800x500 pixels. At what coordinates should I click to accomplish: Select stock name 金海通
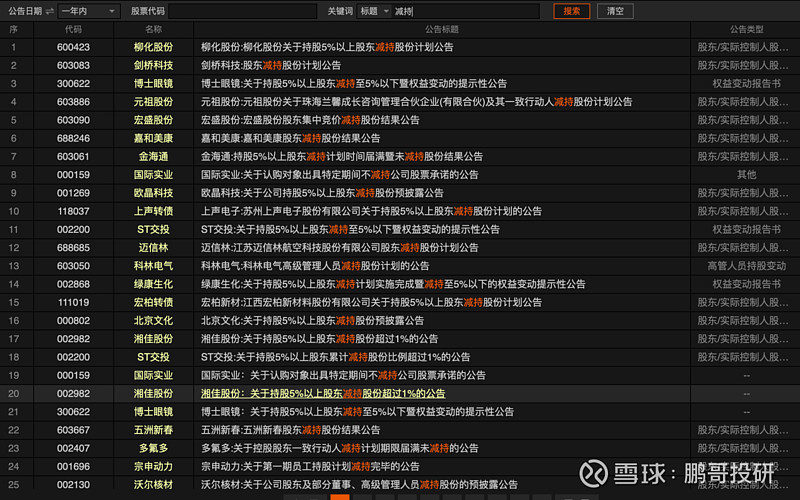click(154, 157)
